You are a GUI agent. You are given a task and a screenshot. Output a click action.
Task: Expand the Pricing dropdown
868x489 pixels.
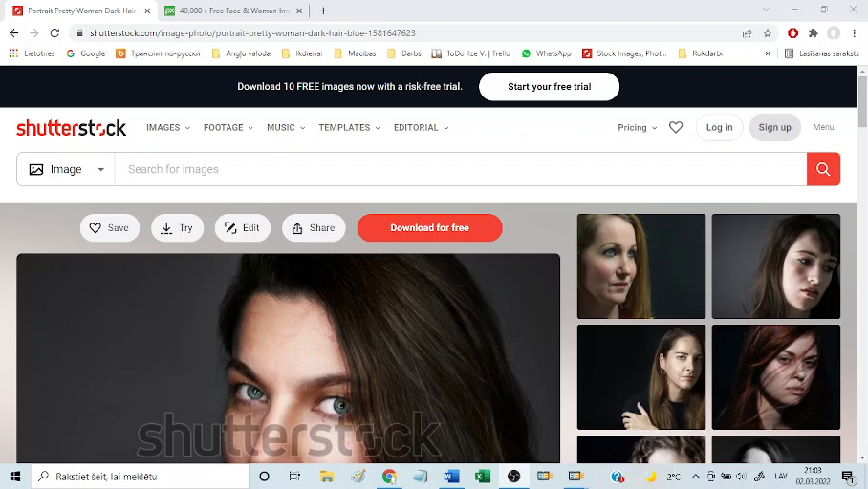pyautogui.click(x=637, y=127)
